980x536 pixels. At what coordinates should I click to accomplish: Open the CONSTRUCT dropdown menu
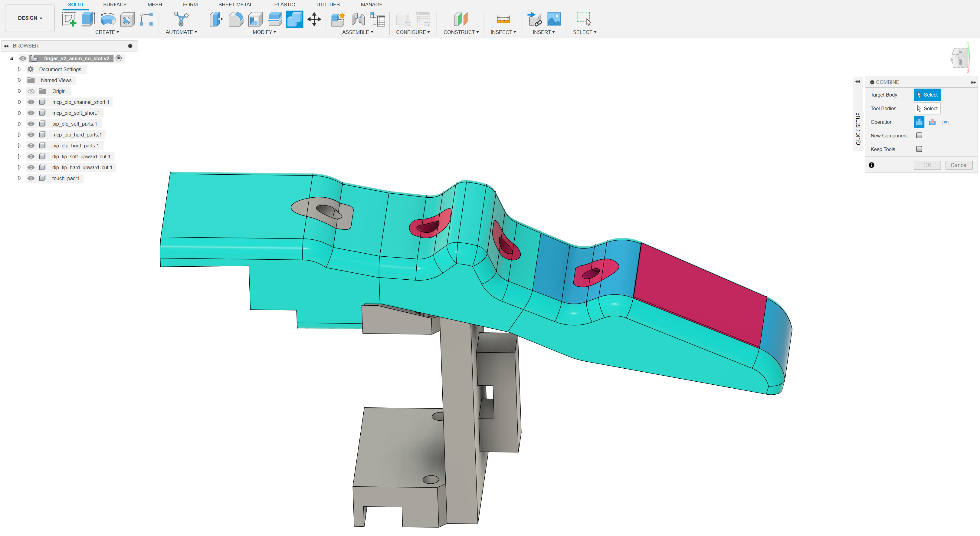461,32
